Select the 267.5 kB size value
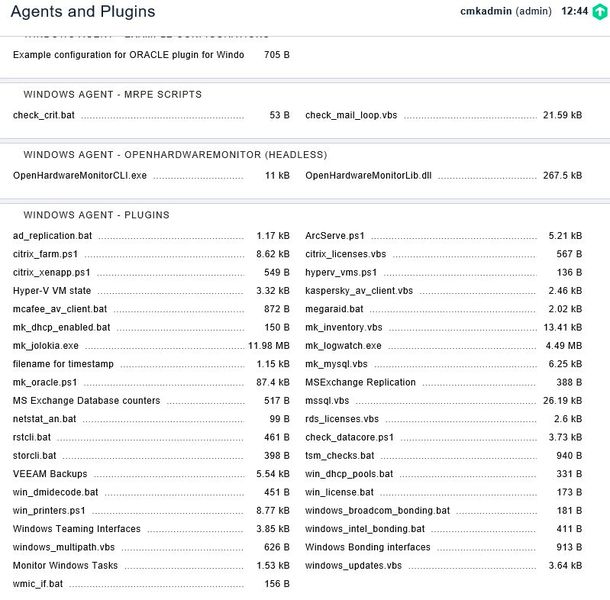The image size is (610, 600). click(x=563, y=175)
